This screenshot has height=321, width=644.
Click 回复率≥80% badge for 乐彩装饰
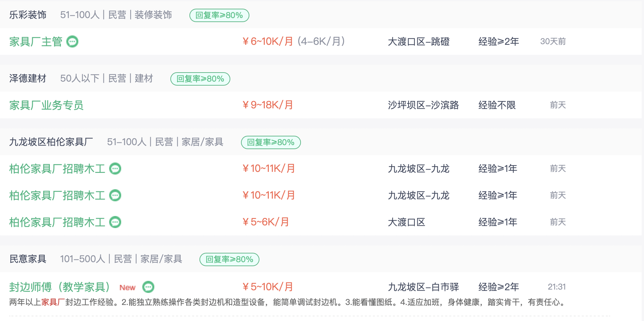click(x=219, y=15)
